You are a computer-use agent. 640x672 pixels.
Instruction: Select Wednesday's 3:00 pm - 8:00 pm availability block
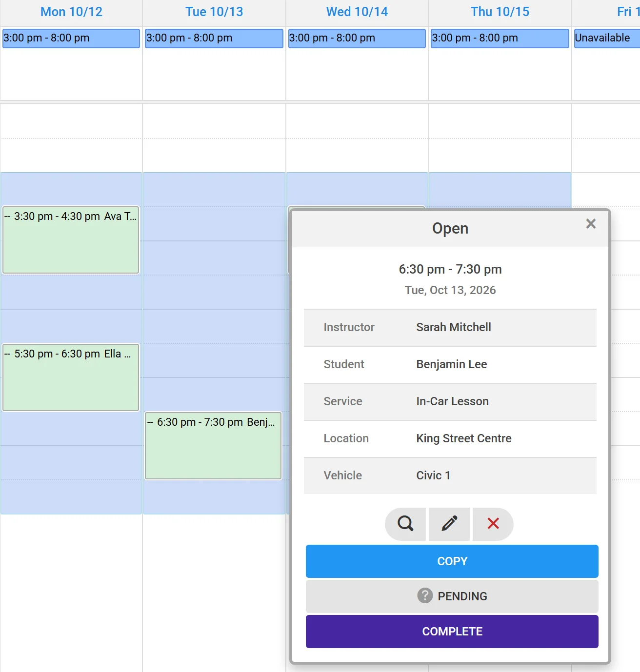pyautogui.click(x=357, y=38)
